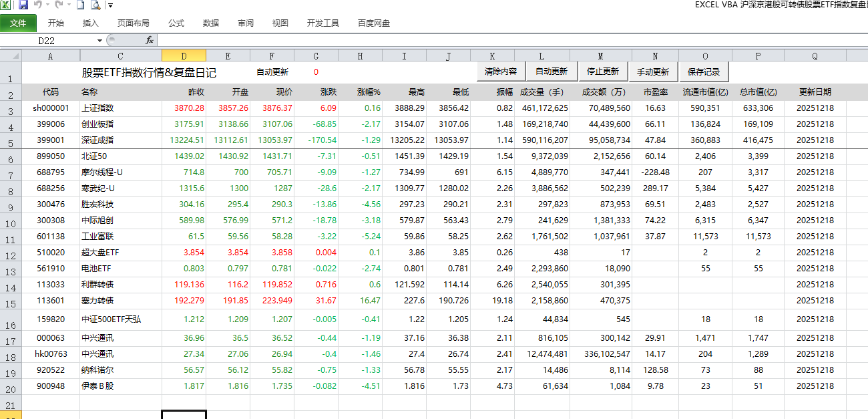Image resolution: width=868 pixels, height=419 pixels.
Task: Click the Insert Function fx icon
Action: pyautogui.click(x=148, y=40)
